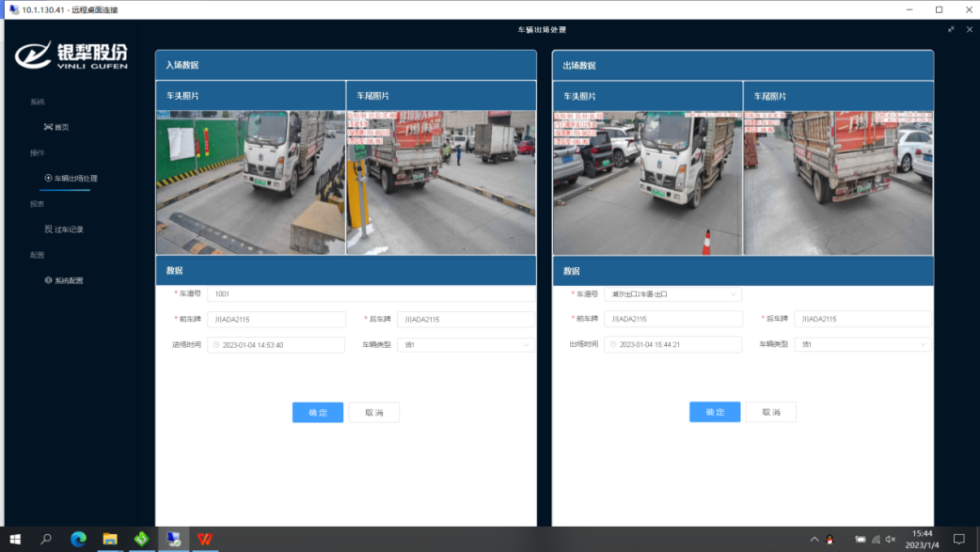Expand the exit panel 车道号 dropdown

pos(733,294)
